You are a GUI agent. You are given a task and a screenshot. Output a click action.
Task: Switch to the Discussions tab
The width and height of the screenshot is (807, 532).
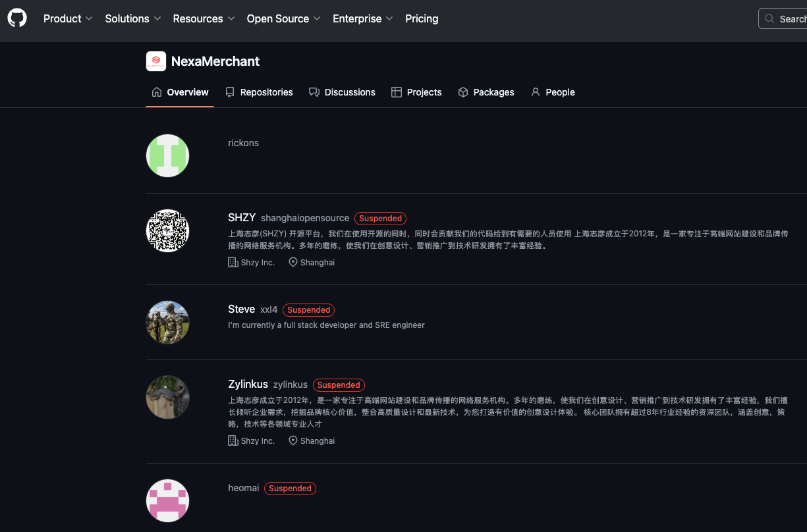coord(342,92)
